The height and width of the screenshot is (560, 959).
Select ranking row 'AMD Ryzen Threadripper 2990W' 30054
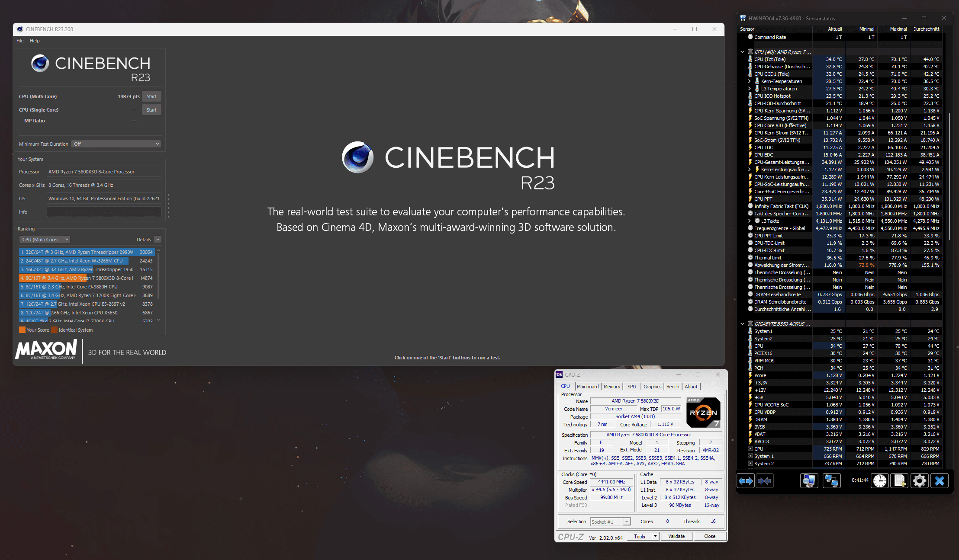pos(87,252)
